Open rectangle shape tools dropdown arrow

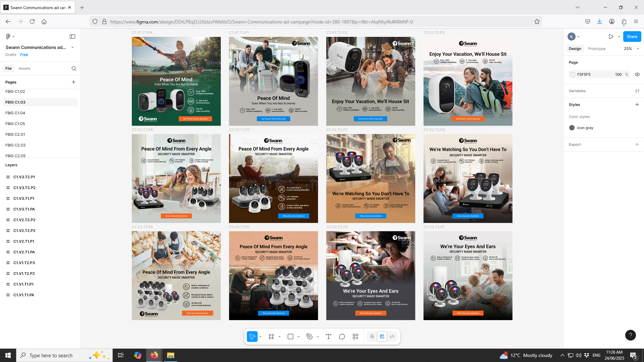[x=299, y=337]
